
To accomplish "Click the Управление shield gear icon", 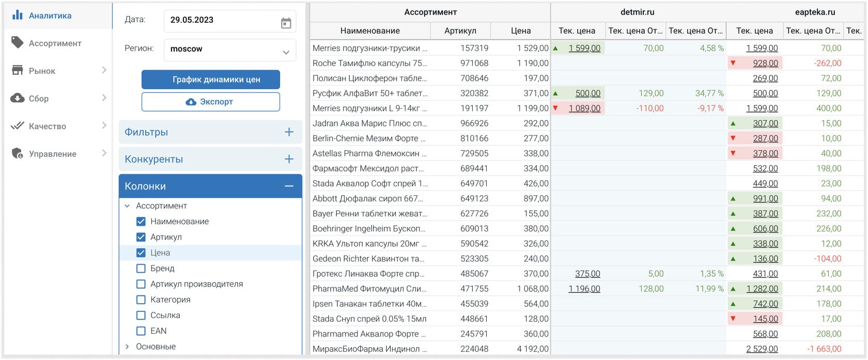I will pyautogui.click(x=18, y=153).
